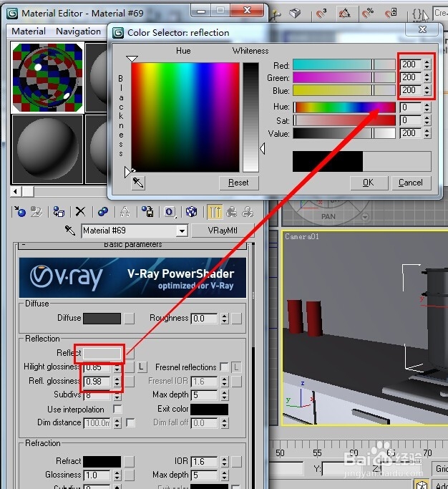Toggle the L lock beside Fresnel reflections
Screen dimensions: 448x489
[x=236, y=367]
